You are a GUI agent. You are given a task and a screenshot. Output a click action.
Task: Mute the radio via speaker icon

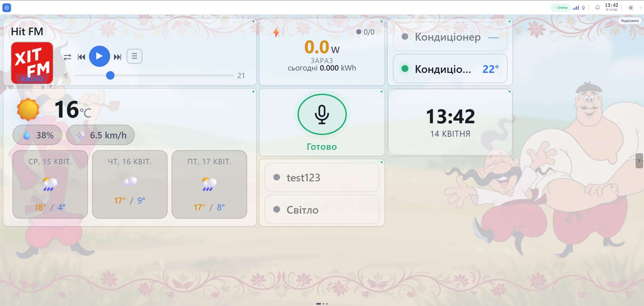tap(66, 76)
